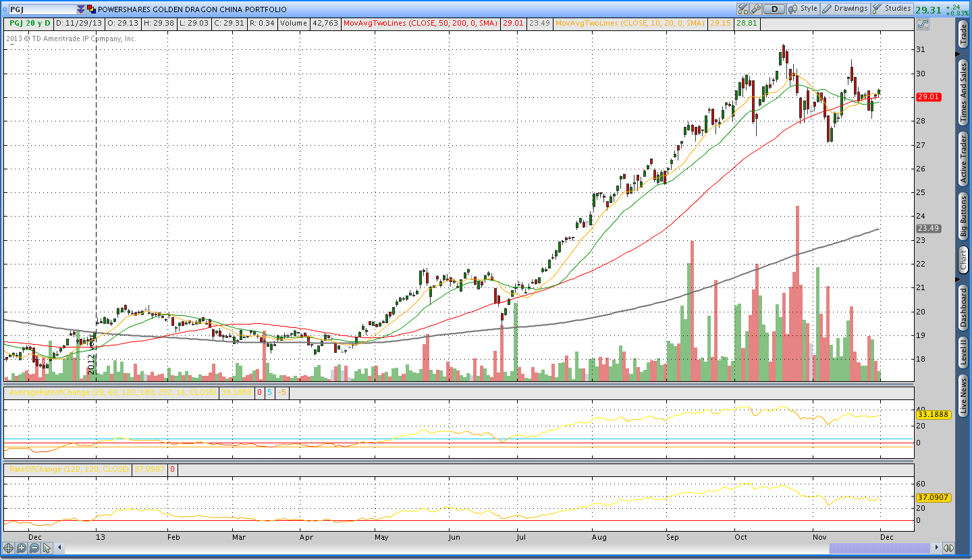972x560 pixels.
Task: Click the AverageRateOfChange study label
Action: coord(112,392)
